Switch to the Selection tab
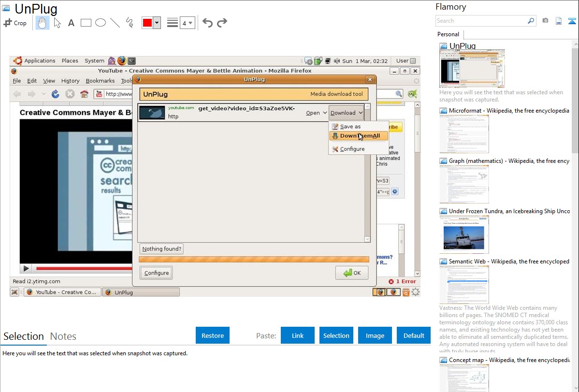The image size is (579, 392). (24, 336)
